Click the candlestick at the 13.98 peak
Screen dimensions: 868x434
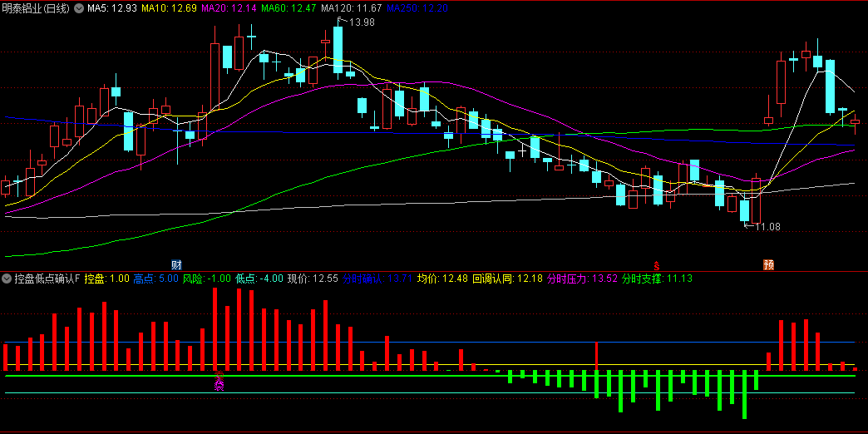tap(338, 49)
